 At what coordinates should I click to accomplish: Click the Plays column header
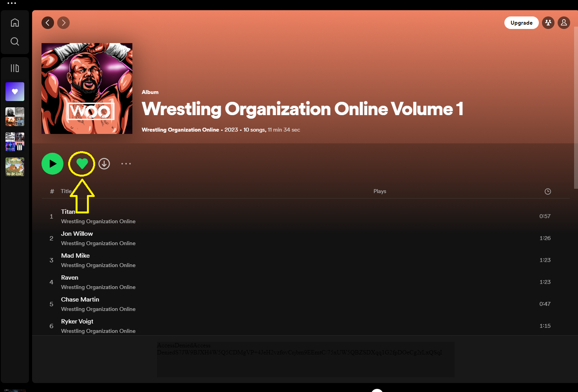click(x=380, y=191)
